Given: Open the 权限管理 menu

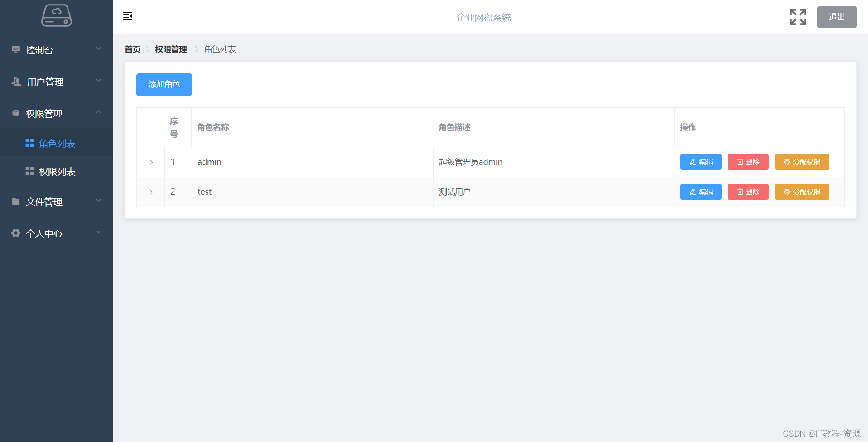Looking at the screenshot, I should click(57, 113).
